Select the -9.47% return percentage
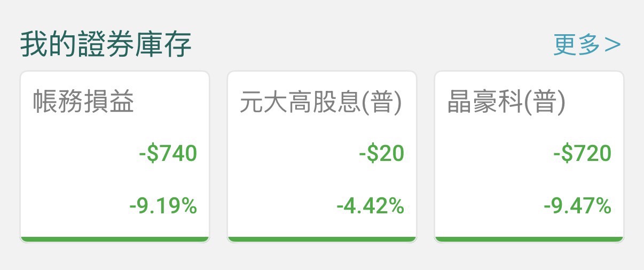This screenshot has width=644, height=270. coord(577,206)
